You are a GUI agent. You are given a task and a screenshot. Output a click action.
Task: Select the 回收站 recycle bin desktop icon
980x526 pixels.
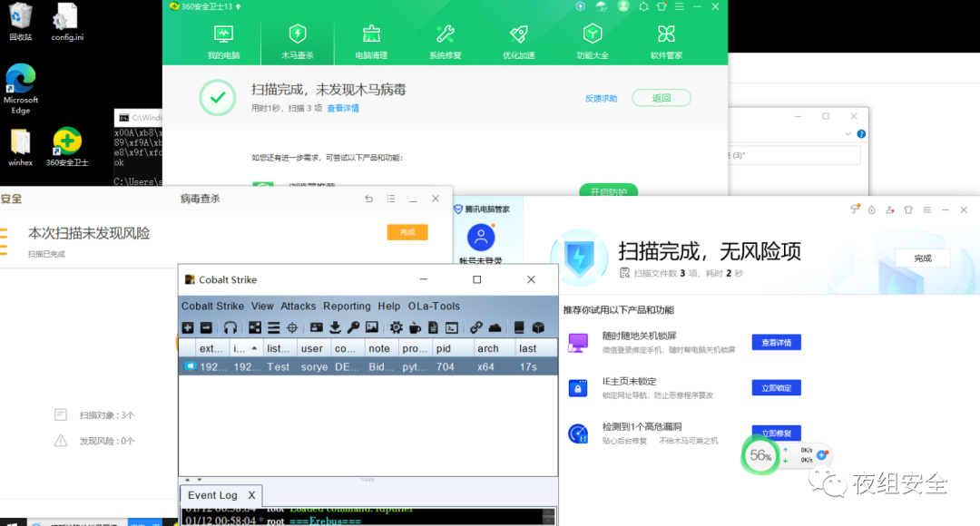click(21, 22)
